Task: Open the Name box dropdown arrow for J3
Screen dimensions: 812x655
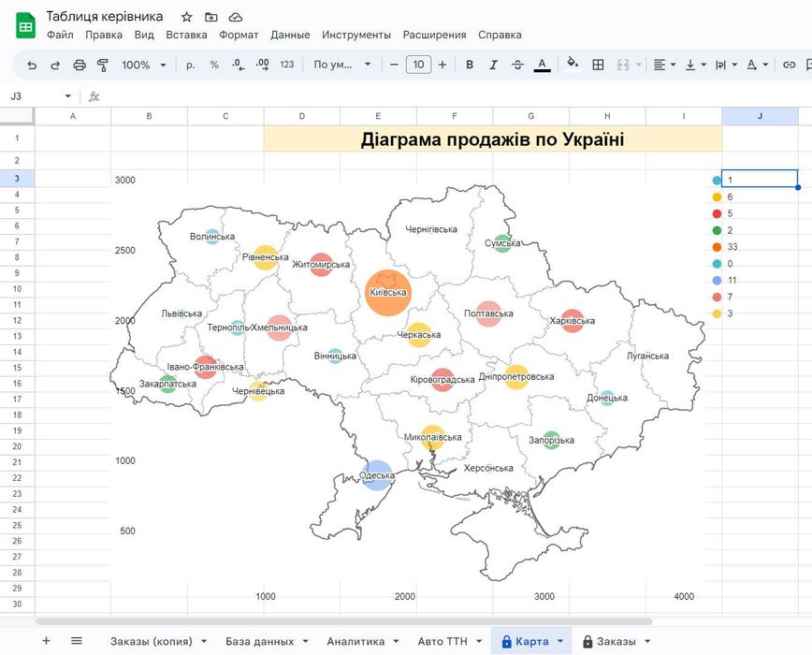Action: coord(68,96)
